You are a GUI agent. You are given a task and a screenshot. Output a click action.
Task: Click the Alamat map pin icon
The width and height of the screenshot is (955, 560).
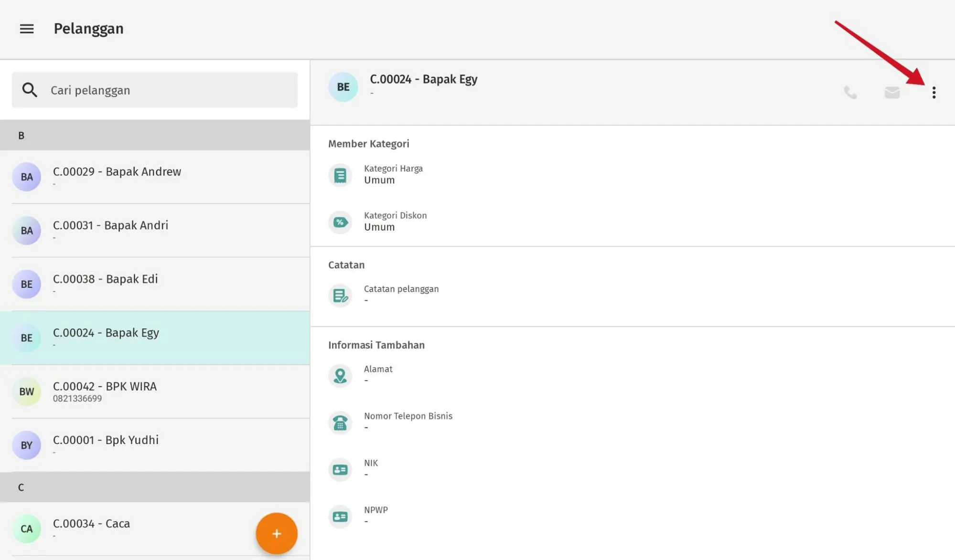(x=340, y=376)
